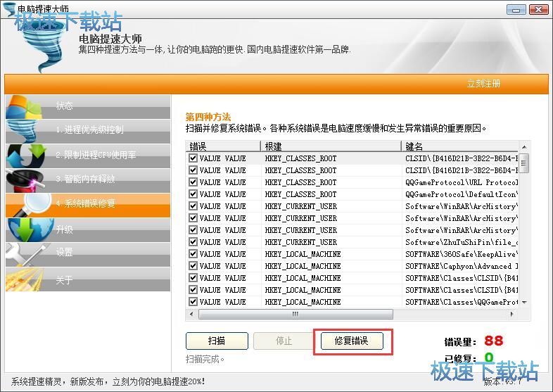
Task: Open the 状态 sidebar tab
Action: click(87, 107)
